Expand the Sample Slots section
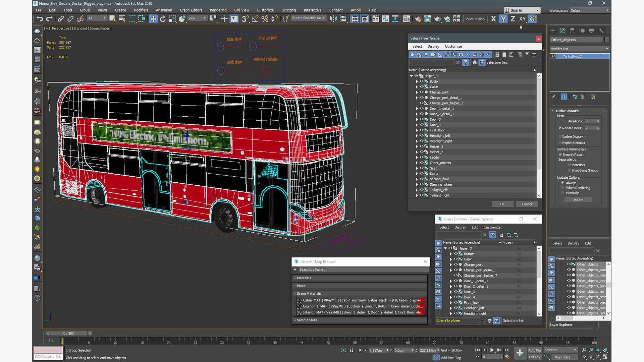Screen dimensions: 644x362 coord(360,320)
